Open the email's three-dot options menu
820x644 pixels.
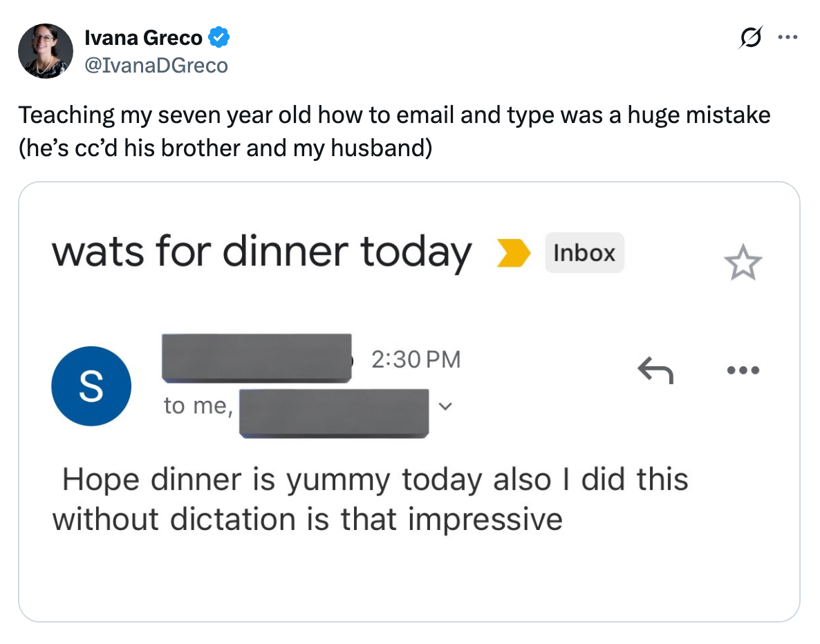tap(743, 370)
